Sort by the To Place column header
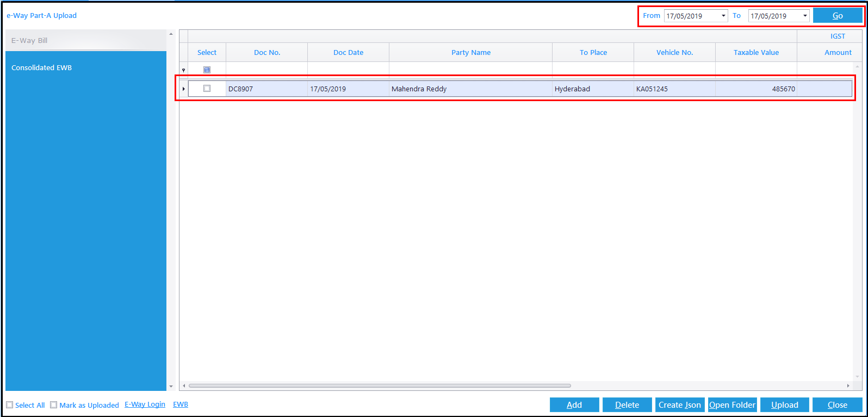The height and width of the screenshot is (417, 868). [593, 52]
